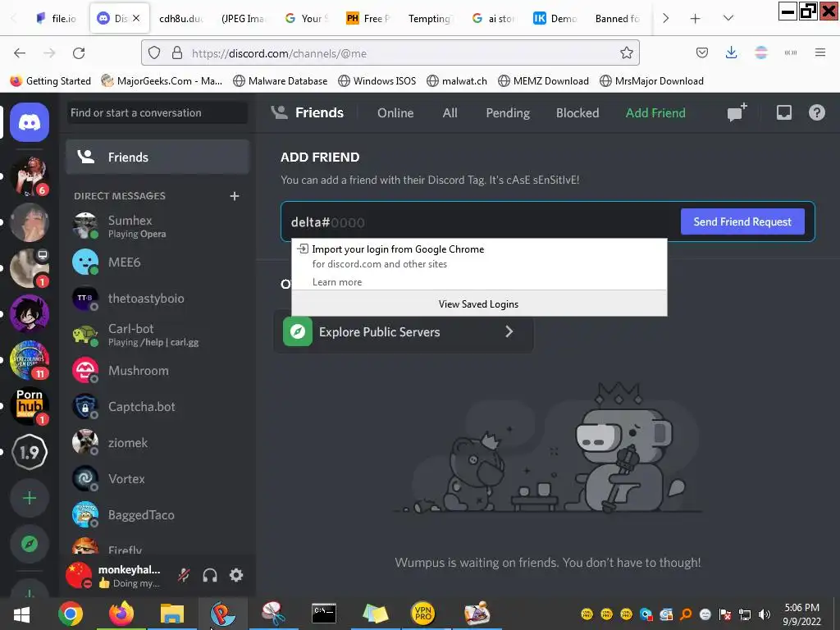Open tracking protection shield icon
The height and width of the screenshot is (630, 840).
click(x=154, y=53)
